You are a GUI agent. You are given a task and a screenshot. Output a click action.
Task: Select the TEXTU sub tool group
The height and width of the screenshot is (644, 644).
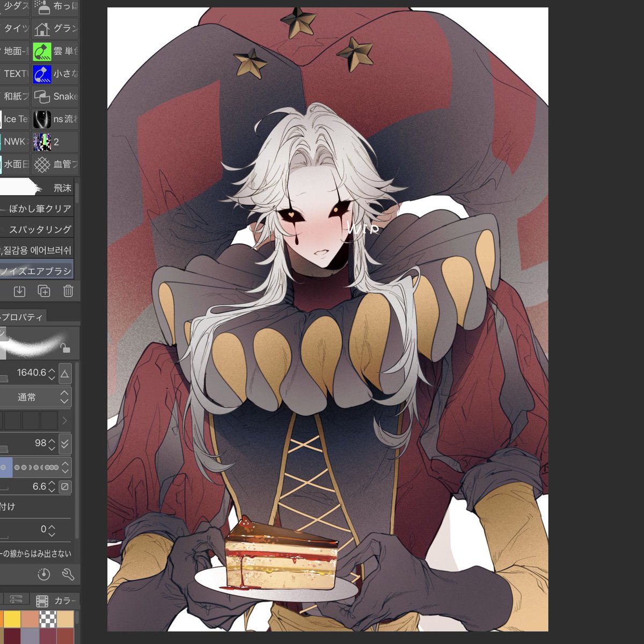point(14,74)
